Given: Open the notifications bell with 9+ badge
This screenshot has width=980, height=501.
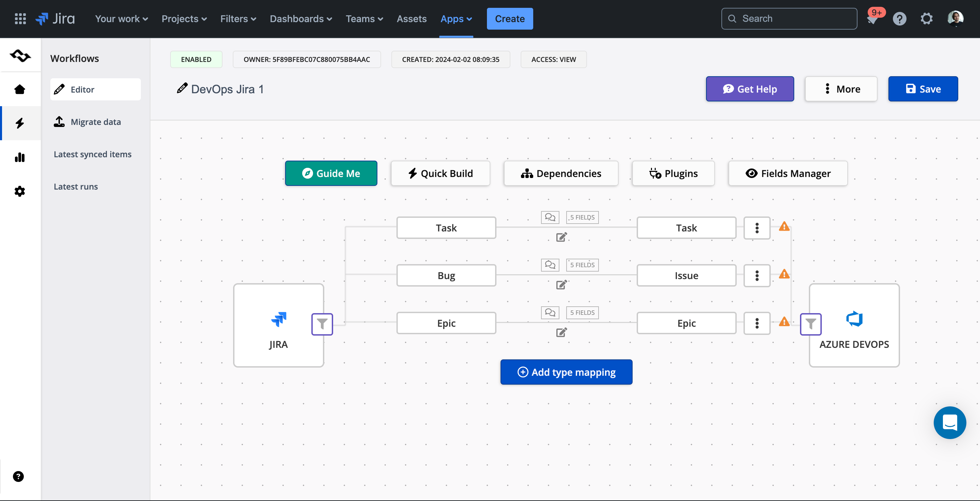Looking at the screenshot, I should pos(873,19).
